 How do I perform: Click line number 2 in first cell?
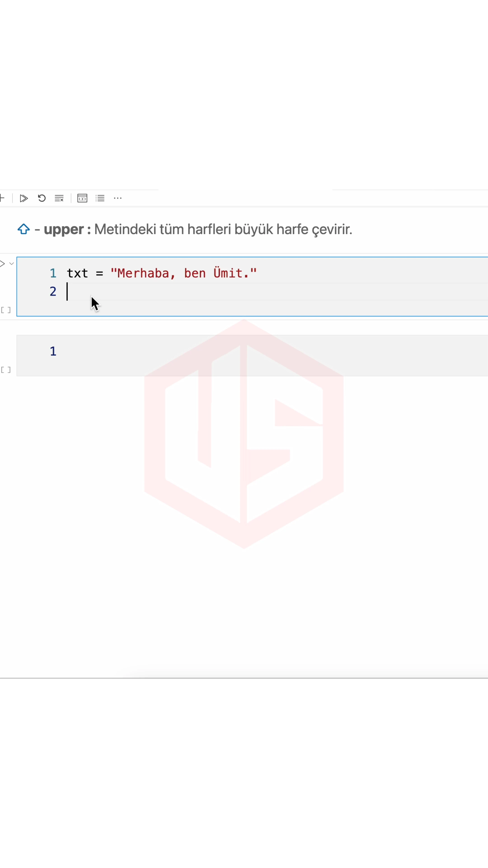point(53,291)
